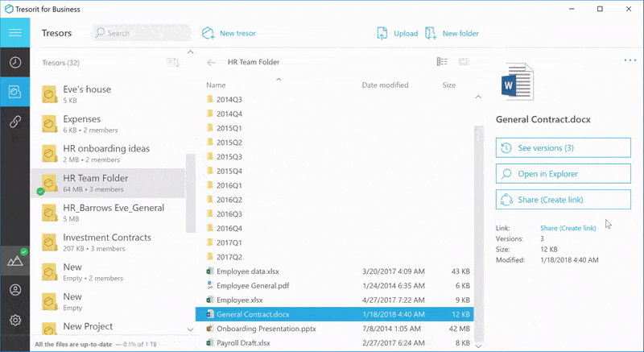Open the Links chain icon in sidebar
644x352 pixels.
tap(15, 122)
